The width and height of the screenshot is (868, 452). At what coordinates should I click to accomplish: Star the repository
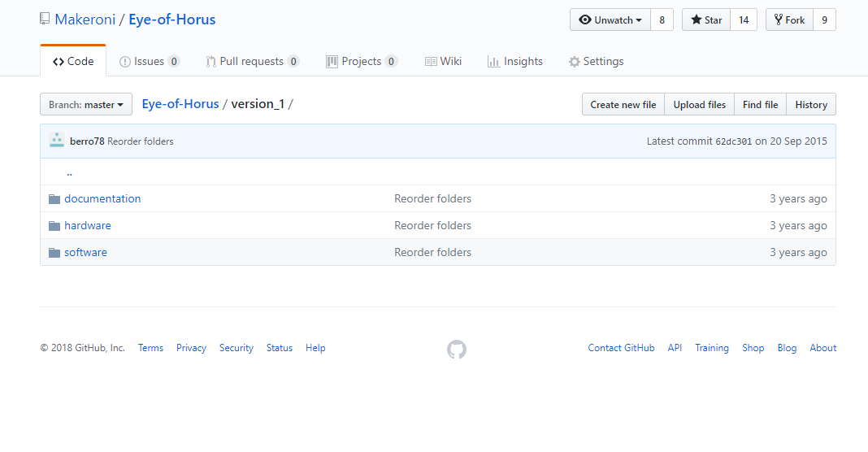(706, 20)
